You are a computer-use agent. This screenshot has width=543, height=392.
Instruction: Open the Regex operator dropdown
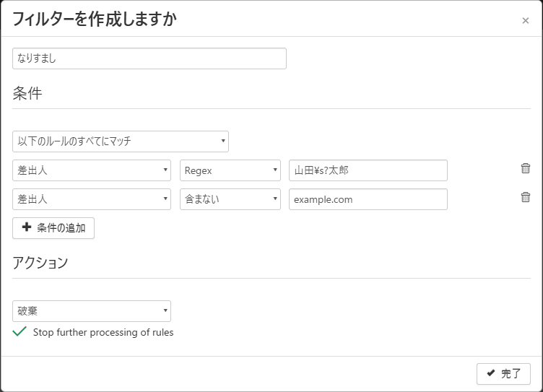pyautogui.click(x=230, y=170)
